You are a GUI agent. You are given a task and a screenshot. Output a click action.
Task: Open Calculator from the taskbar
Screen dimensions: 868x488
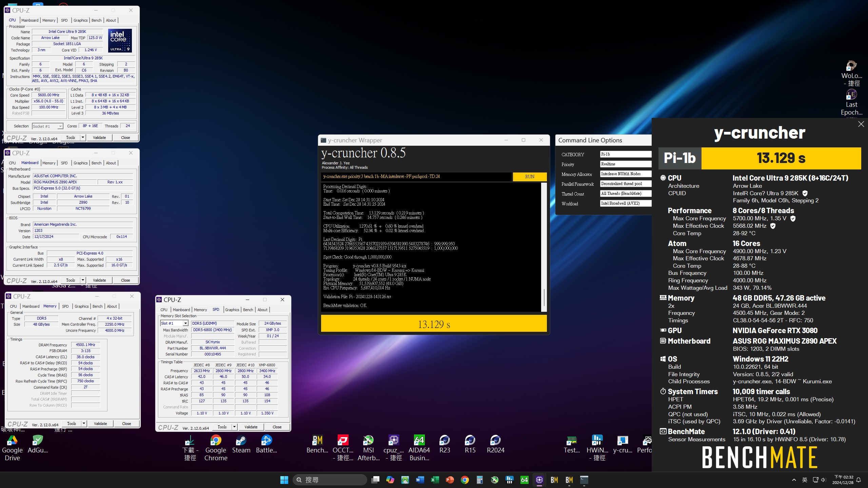[479, 480]
